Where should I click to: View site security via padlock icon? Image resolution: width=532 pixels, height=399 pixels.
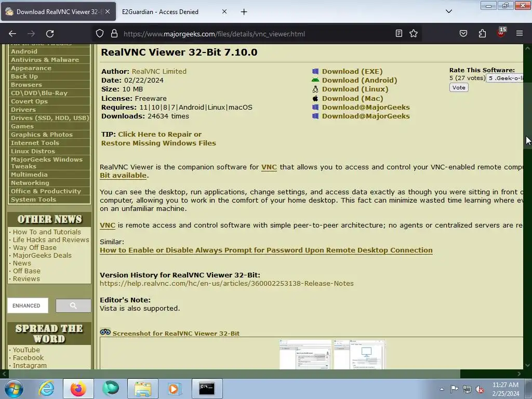(x=114, y=34)
